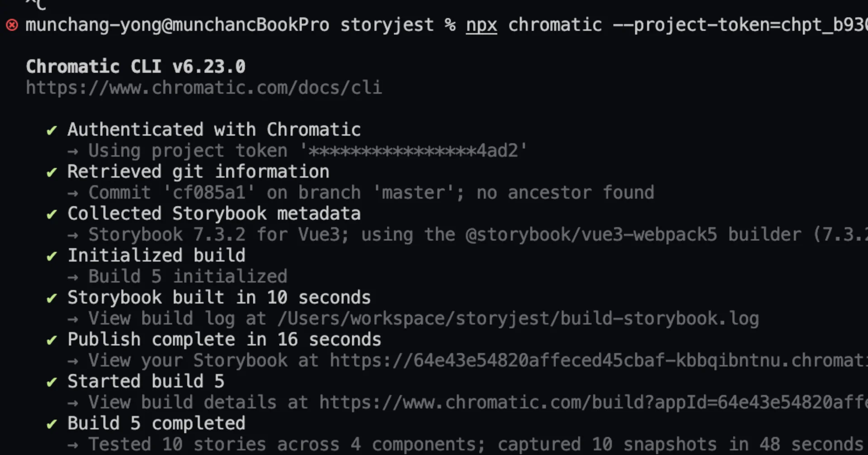Viewport: 868px width, 455px height.
Task: Click the masked project token ending 4ad2
Action: [x=413, y=151]
